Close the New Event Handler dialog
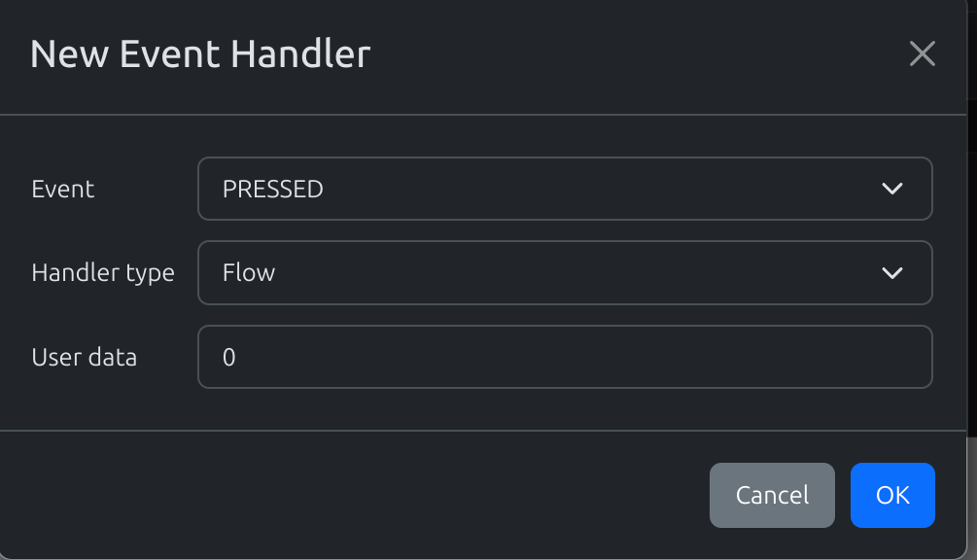This screenshot has height=560, width=977. tap(922, 54)
